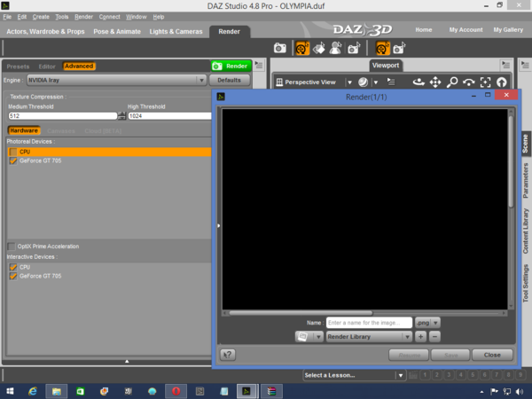Image resolution: width=532 pixels, height=399 pixels.
Task: Click the Spot Render camera tool icon
Action: pyautogui.click(x=354, y=48)
